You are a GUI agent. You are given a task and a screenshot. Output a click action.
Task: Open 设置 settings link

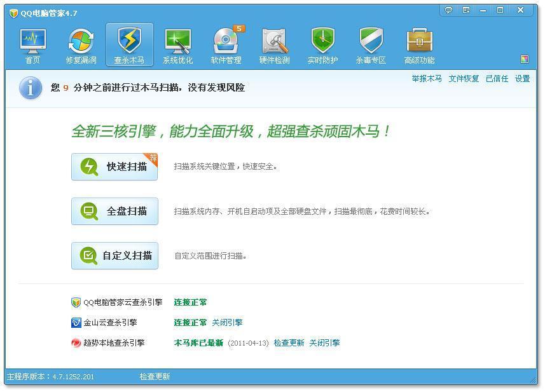[522, 79]
